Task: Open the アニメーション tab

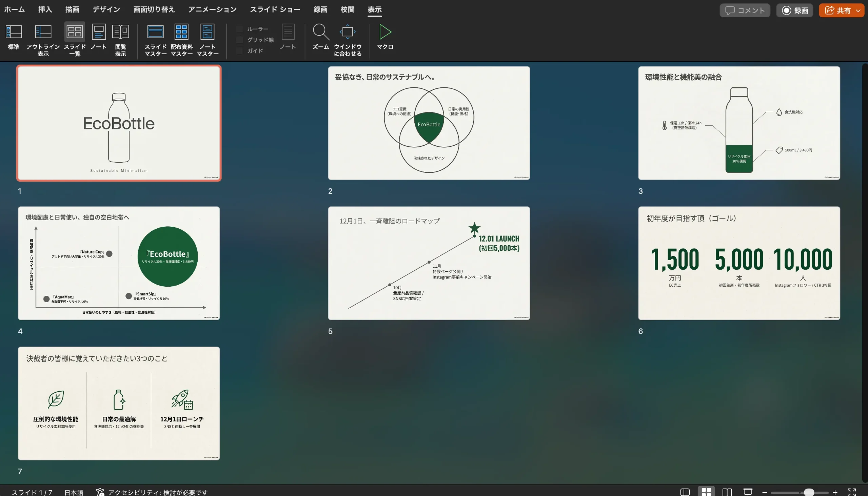Action: click(212, 9)
